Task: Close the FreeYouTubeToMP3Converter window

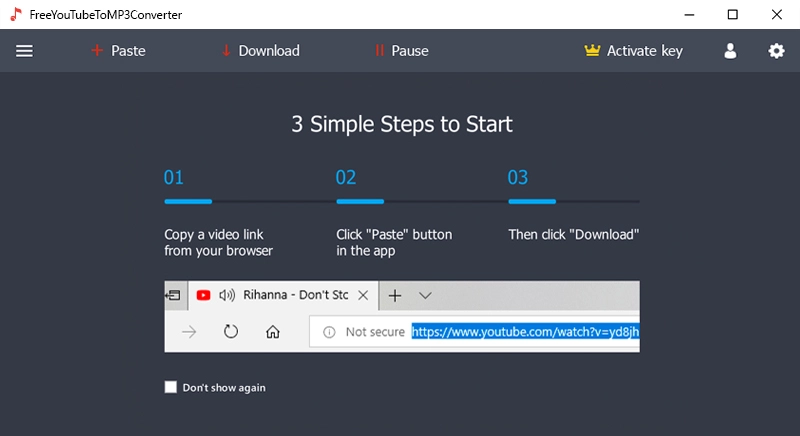Action: tap(777, 14)
